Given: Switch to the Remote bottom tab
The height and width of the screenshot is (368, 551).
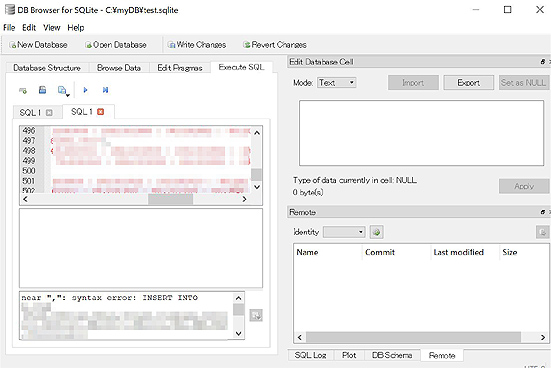Looking at the screenshot, I should point(442,355).
